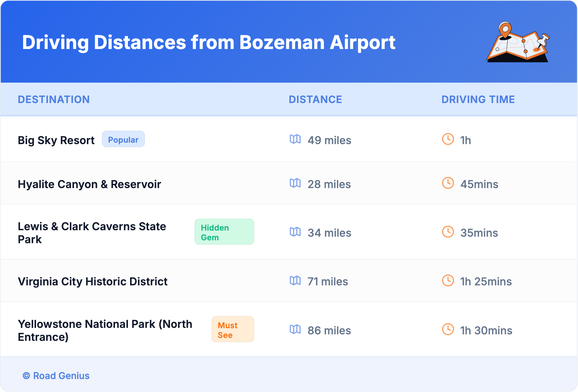Screen dimensions: 578x392
Task: Click the Destination column header
Action: coord(54,99)
